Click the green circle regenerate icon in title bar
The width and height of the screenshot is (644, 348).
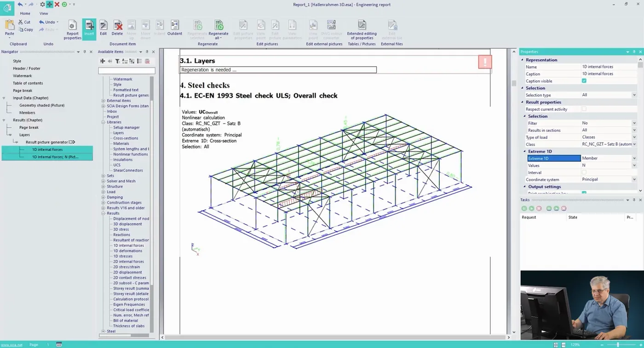[64, 4]
